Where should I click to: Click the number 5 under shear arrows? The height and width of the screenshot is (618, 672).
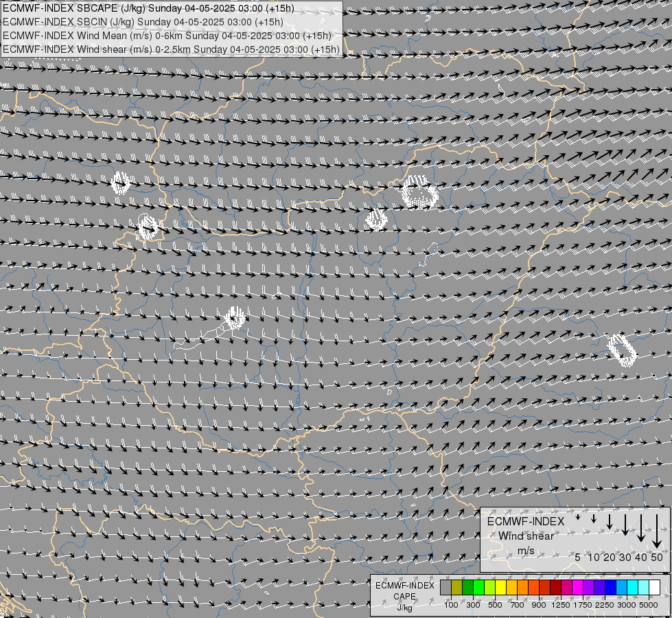pyautogui.click(x=578, y=557)
